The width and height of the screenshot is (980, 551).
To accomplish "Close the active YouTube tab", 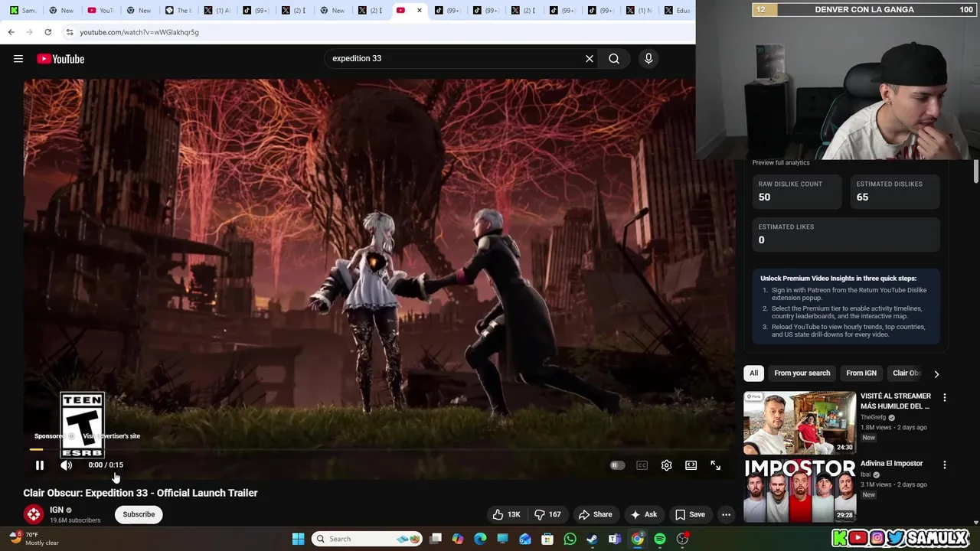I will pos(419,11).
